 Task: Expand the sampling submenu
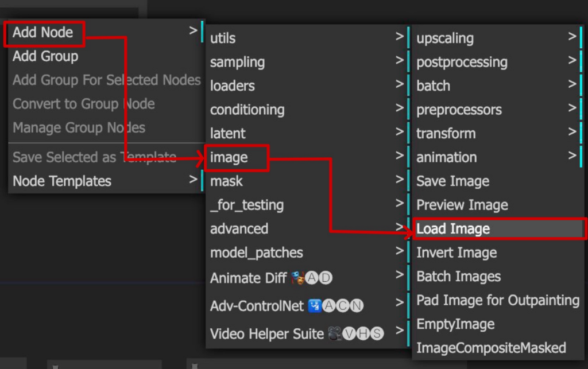coord(237,62)
